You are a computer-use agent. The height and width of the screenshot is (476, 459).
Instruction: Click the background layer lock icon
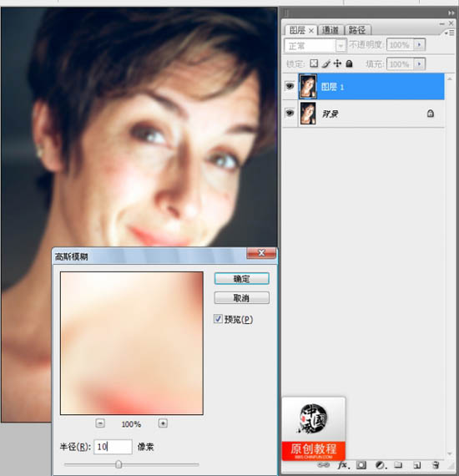coord(430,114)
